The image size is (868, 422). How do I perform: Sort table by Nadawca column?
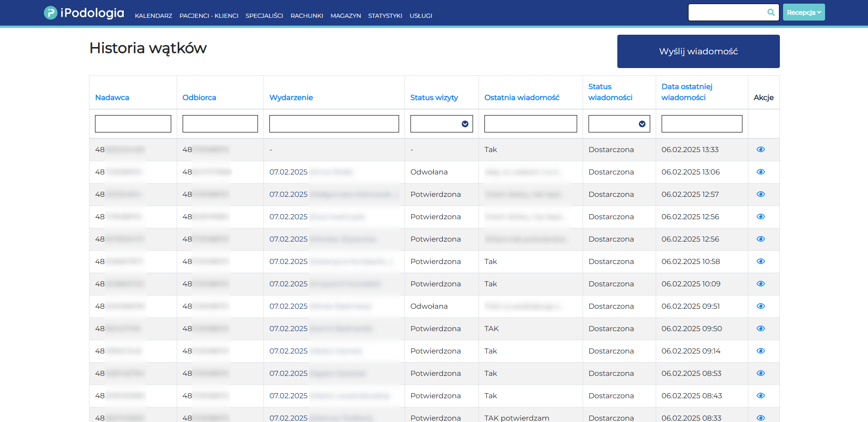coord(112,98)
